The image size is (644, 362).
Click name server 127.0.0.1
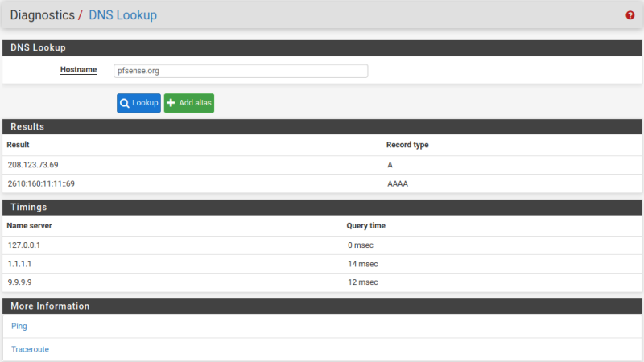24,245
